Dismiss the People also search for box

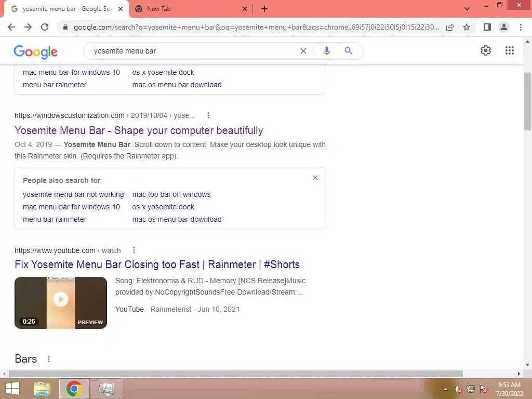pyautogui.click(x=315, y=178)
